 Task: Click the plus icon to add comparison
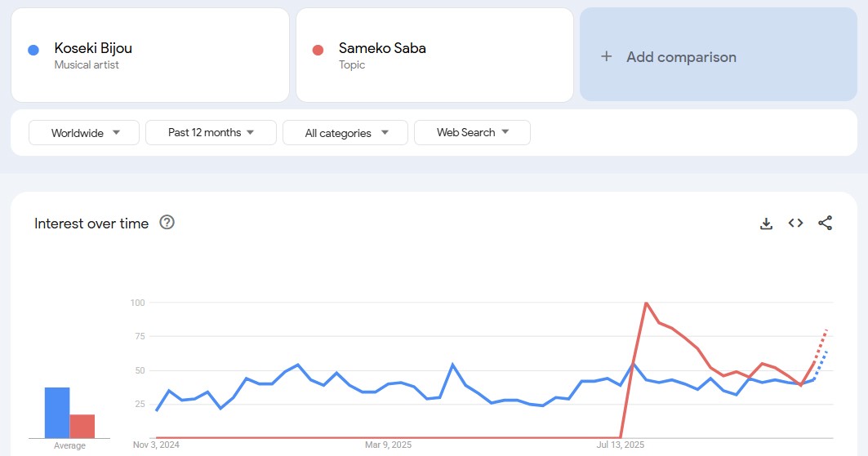(x=606, y=57)
